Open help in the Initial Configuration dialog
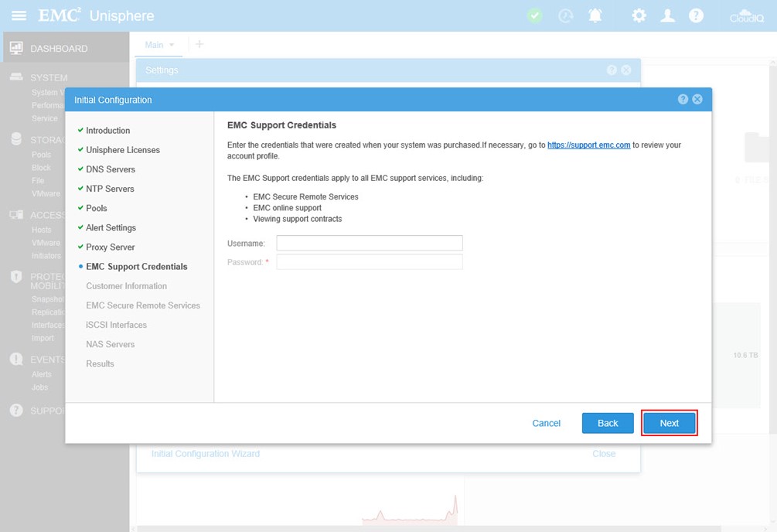The width and height of the screenshot is (777, 532). click(x=683, y=99)
